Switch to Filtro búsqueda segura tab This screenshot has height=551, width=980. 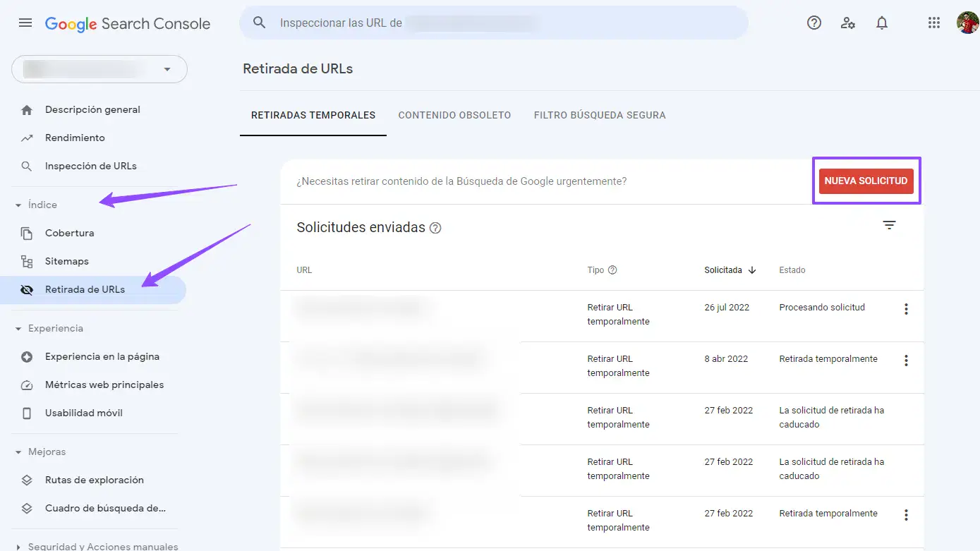[x=600, y=115]
